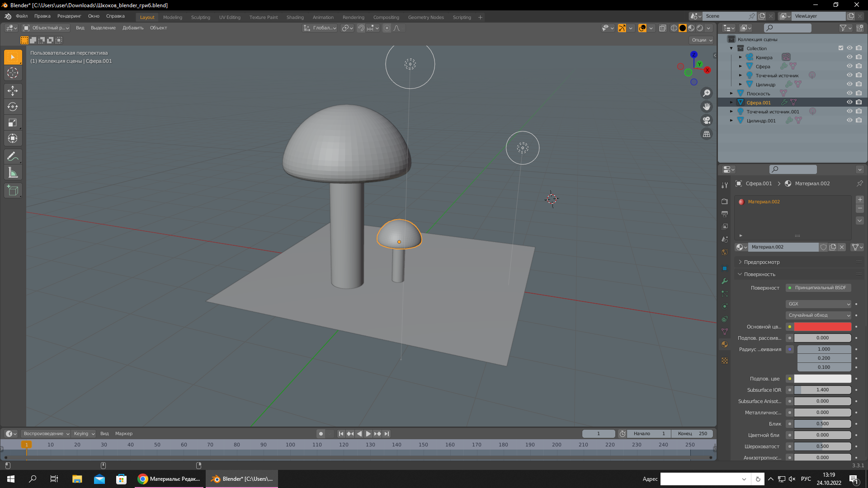Hide Сфера.001 in viewport
868x488 pixels.
849,103
